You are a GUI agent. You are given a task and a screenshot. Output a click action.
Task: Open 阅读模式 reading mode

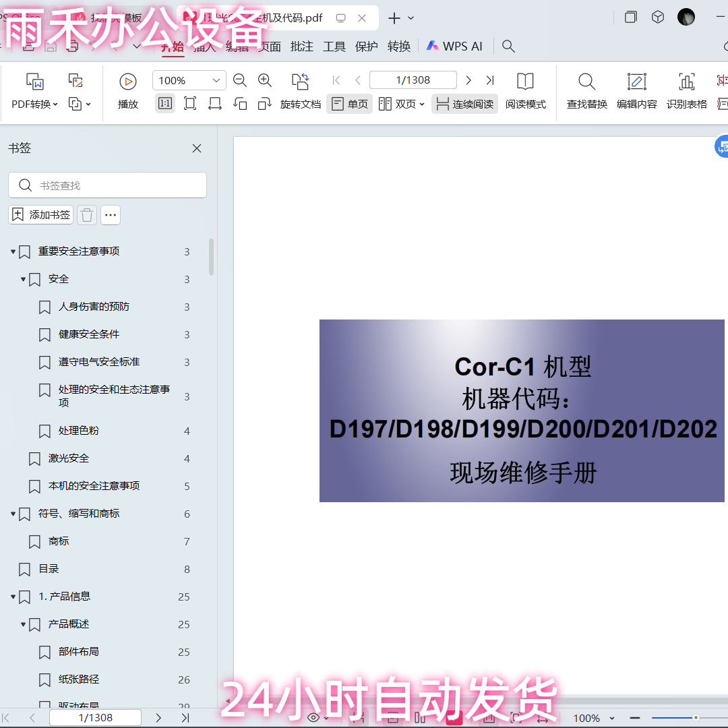click(x=526, y=92)
